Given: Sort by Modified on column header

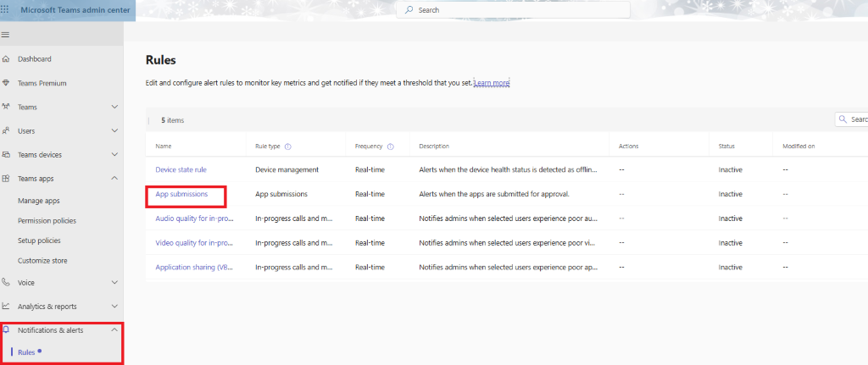Looking at the screenshot, I should click(798, 147).
